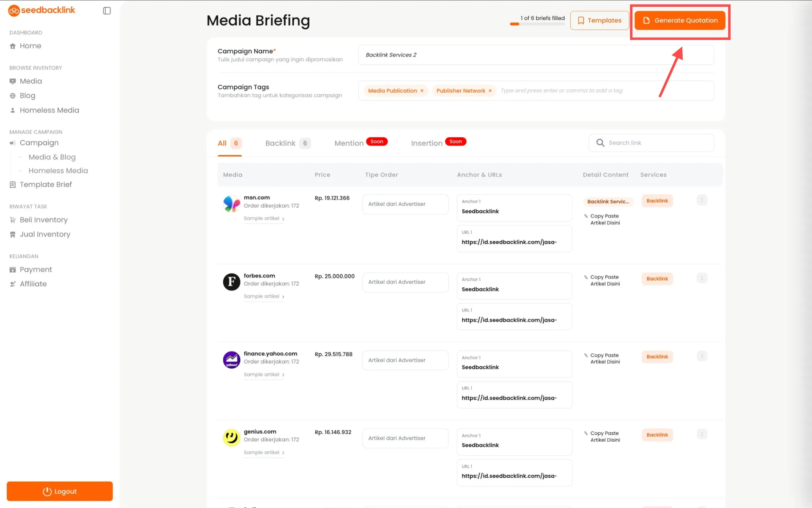
Task: Click the Backlink service badge for finance.yahoo.com
Action: (x=657, y=357)
